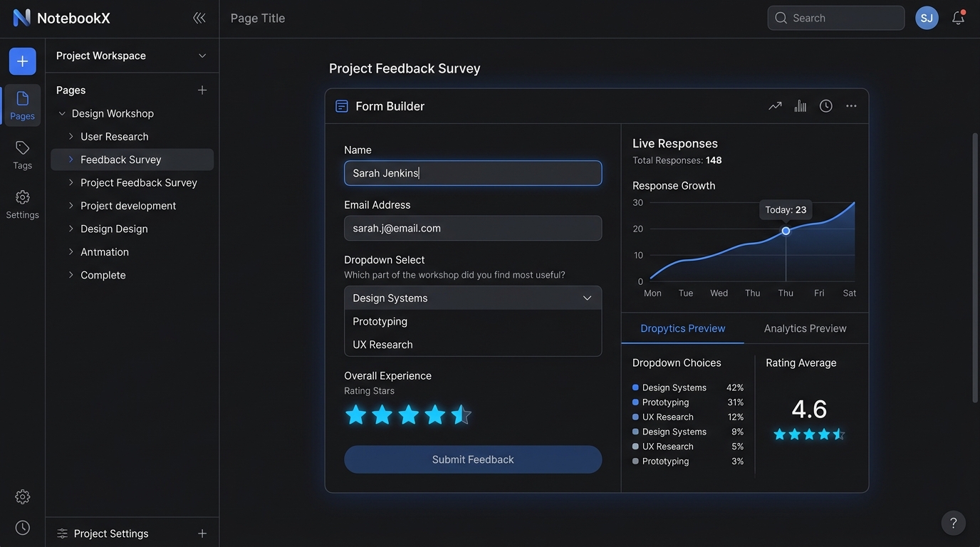Click the Search box in top bar
The image size is (980, 547).
pyautogui.click(x=836, y=18)
